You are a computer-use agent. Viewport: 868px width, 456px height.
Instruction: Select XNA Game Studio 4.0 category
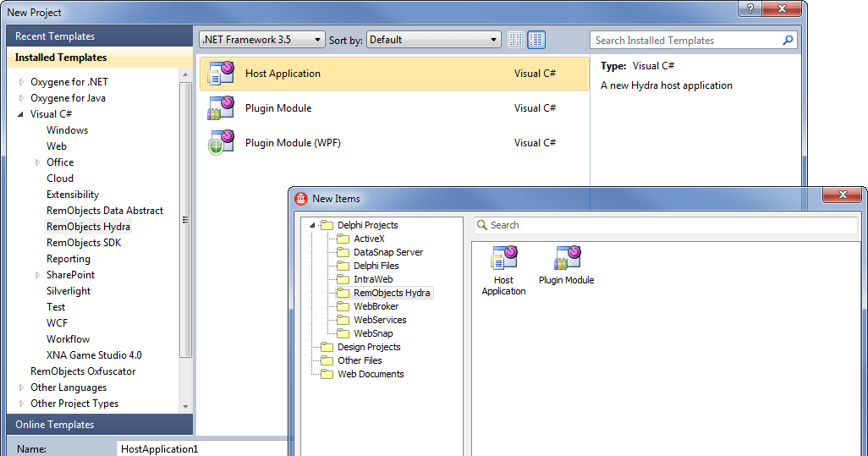(x=94, y=354)
